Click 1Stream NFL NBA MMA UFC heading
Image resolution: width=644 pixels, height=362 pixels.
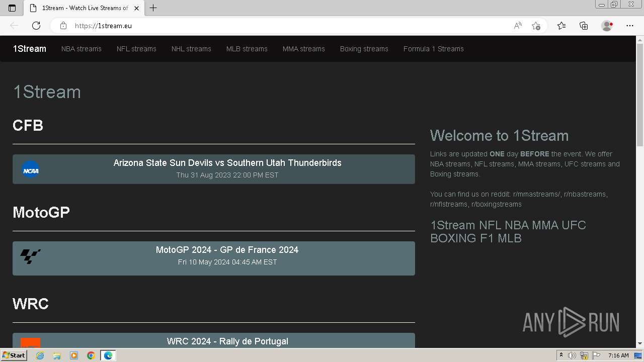click(508, 232)
